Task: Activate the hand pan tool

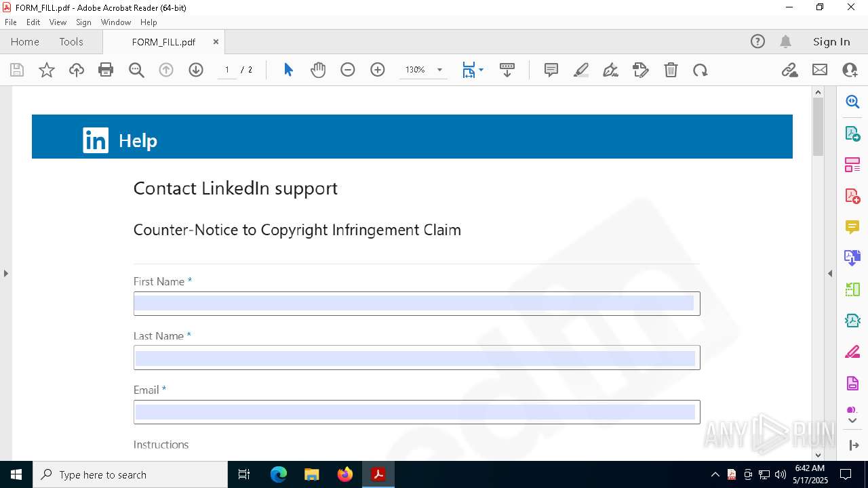Action: tap(318, 70)
